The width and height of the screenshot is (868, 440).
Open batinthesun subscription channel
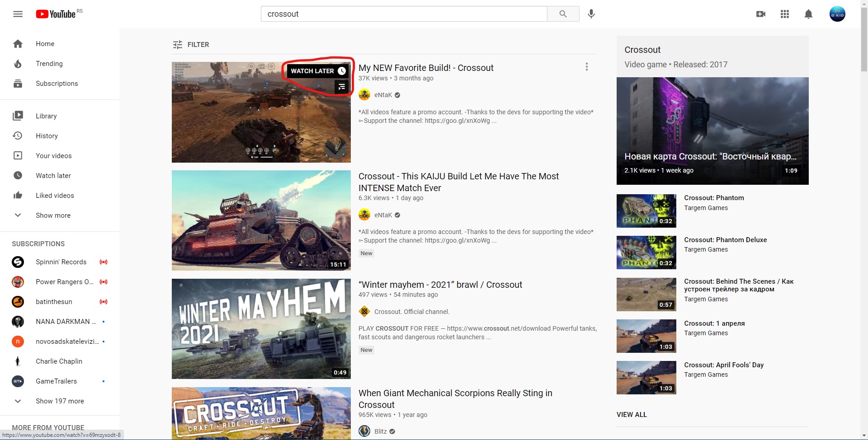pyautogui.click(x=60, y=302)
